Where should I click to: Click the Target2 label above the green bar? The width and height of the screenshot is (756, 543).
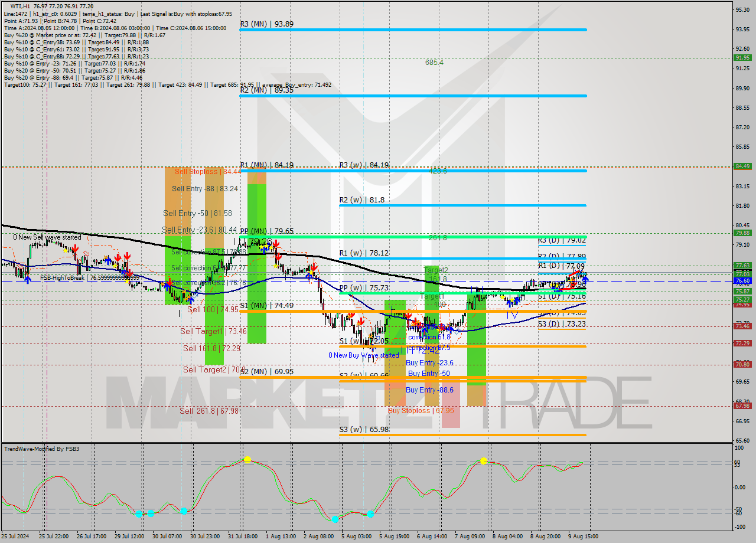(436, 270)
